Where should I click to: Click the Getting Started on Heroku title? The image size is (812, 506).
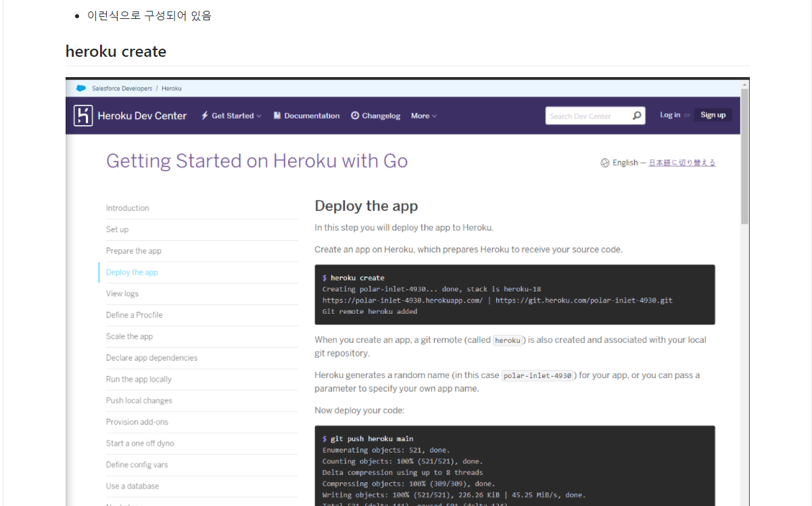[257, 161]
